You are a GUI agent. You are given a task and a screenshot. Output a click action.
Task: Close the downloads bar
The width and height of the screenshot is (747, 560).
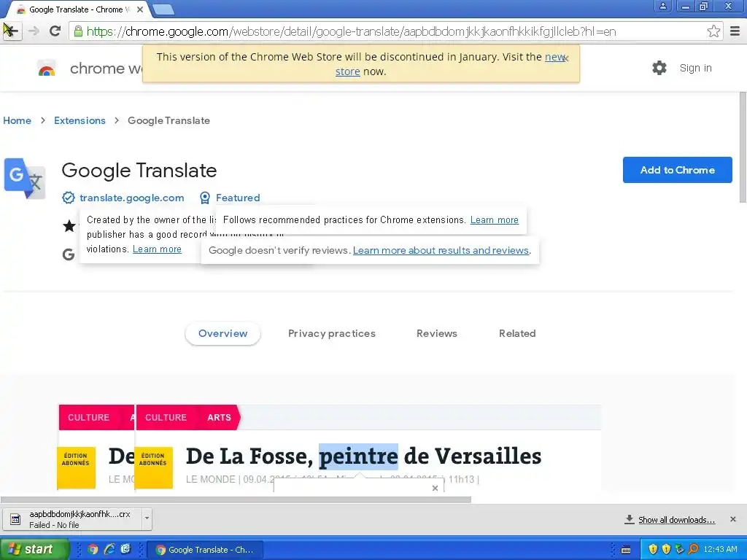point(733,519)
